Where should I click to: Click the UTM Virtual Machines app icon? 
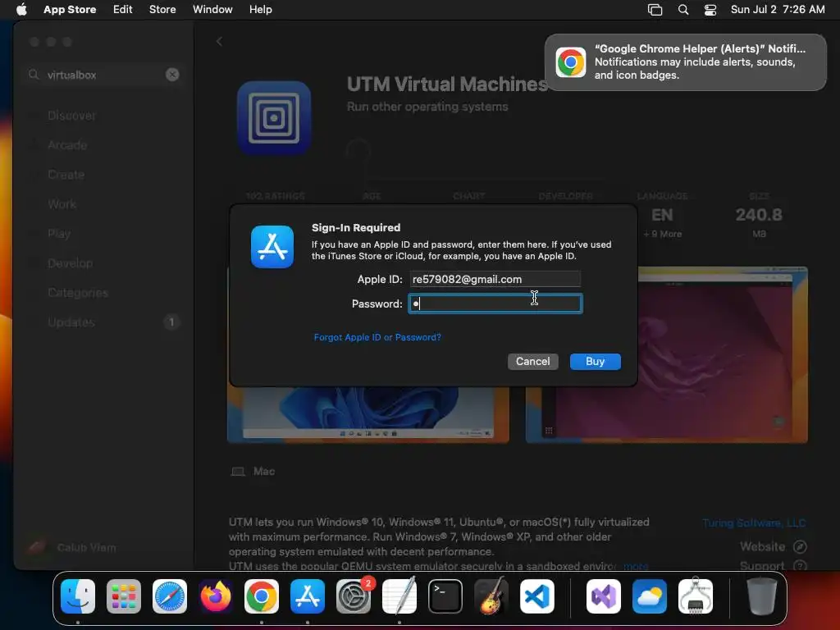coord(274,118)
